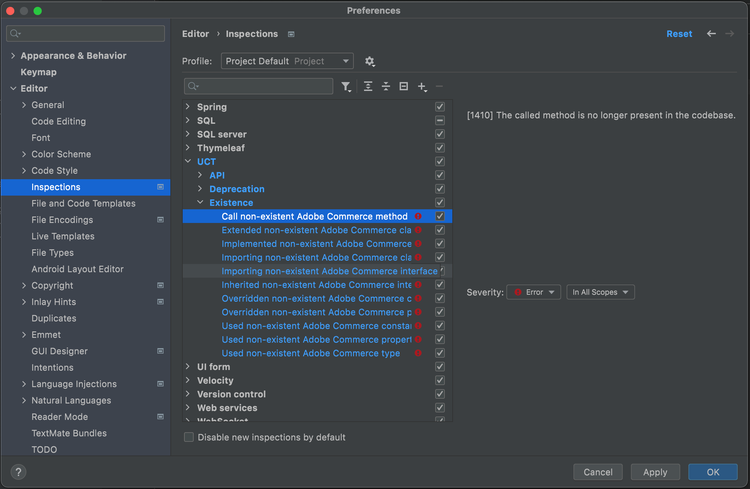The height and width of the screenshot is (489, 750).
Task: Enable Disable new inspections by default checkbox
Action: (190, 437)
